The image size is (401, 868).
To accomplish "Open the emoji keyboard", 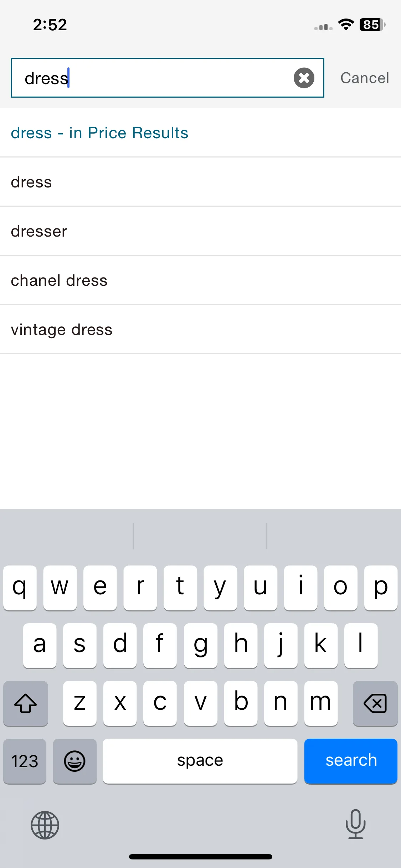I will click(x=74, y=761).
